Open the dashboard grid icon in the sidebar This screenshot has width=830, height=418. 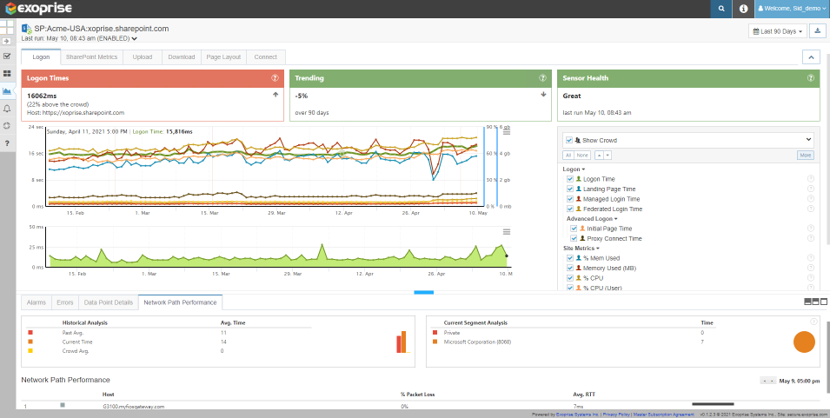(7, 74)
